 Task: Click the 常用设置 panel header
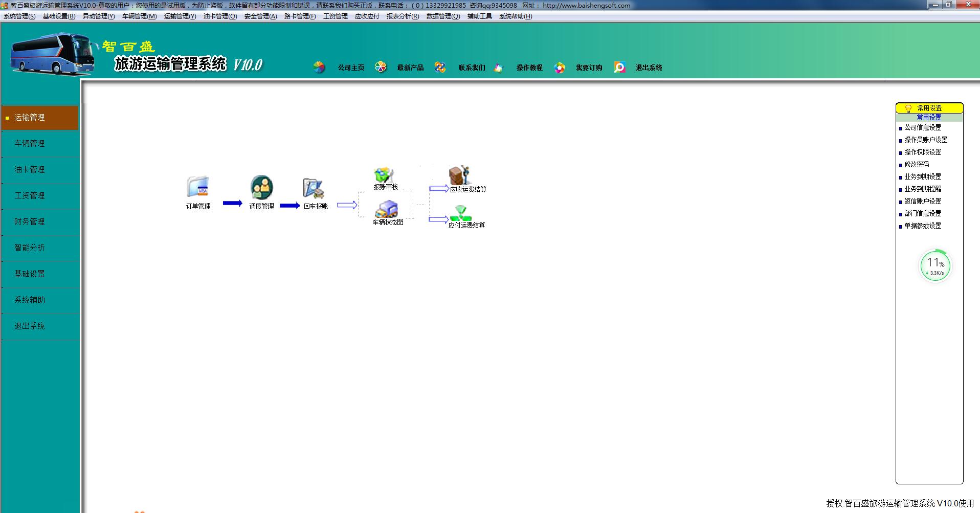[x=929, y=108]
